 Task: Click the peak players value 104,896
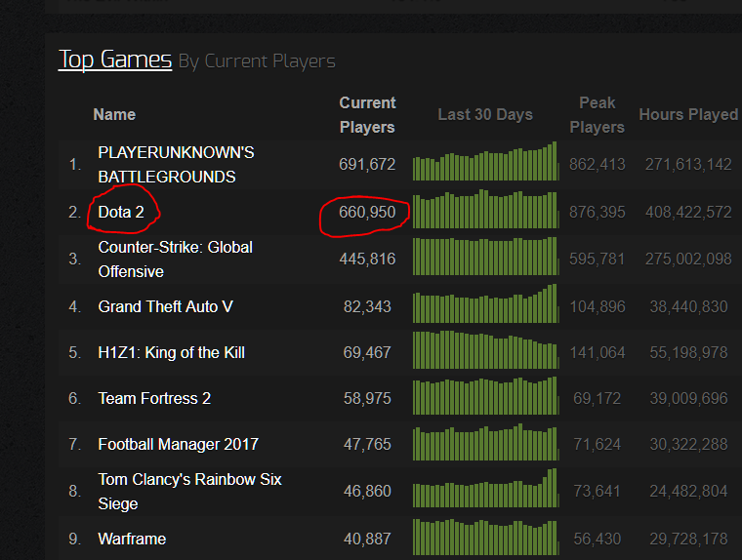click(598, 306)
